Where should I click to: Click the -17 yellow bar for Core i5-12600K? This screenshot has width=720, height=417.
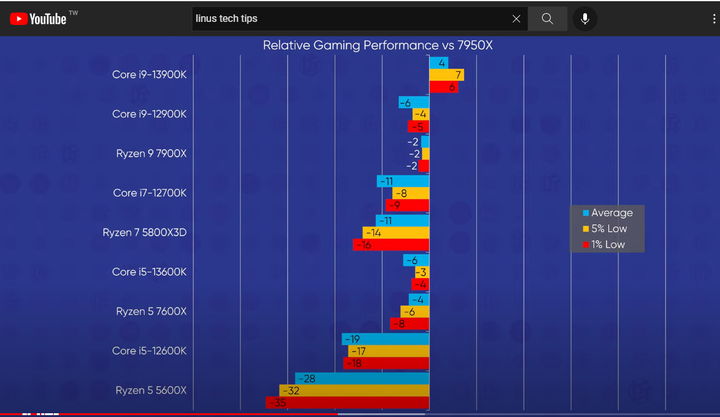388,351
